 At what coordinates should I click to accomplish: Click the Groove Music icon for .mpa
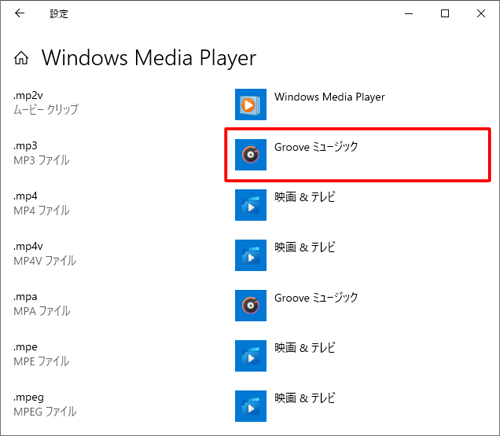coord(251,306)
